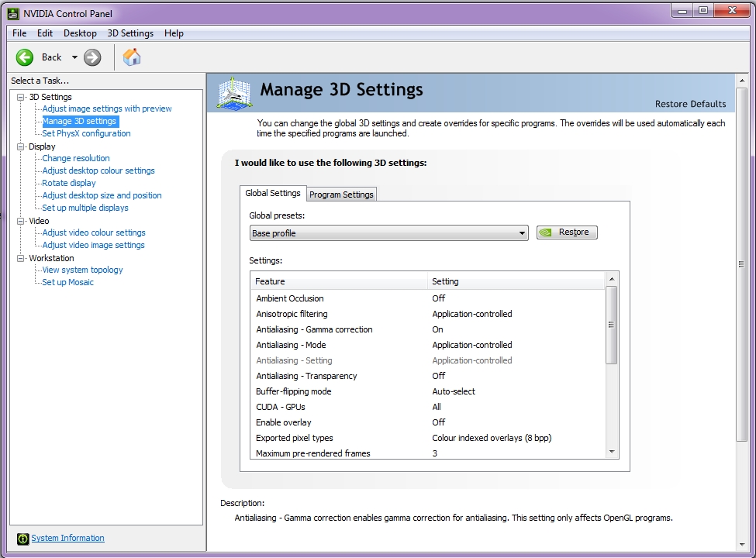Open Adjust desktop size and position
Viewport: 756px width, 558px height.
coord(102,195)
